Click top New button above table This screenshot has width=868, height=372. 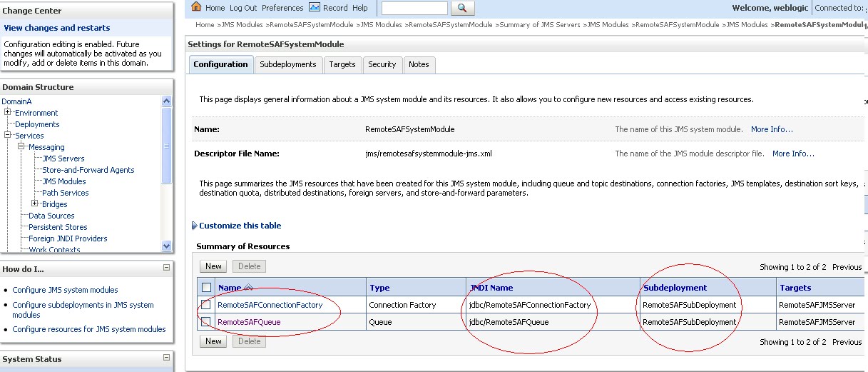pos(213,266)
